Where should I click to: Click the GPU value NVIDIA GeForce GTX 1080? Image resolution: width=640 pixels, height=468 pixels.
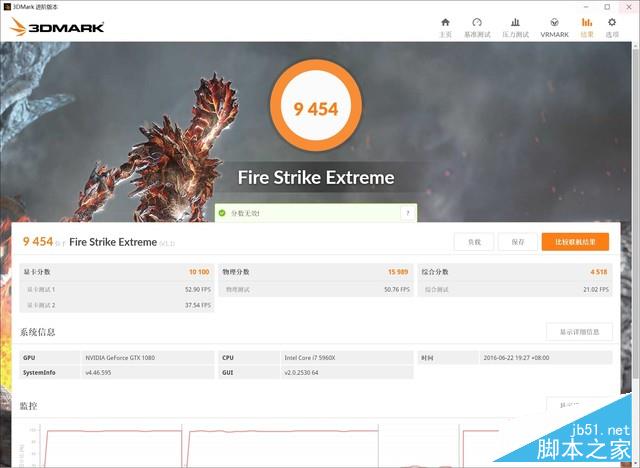[120, 358]
